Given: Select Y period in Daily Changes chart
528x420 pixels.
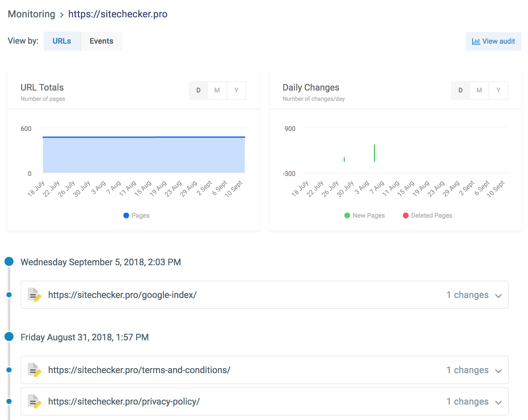Looking at the screenshot, I should click(x=498, y=90).
